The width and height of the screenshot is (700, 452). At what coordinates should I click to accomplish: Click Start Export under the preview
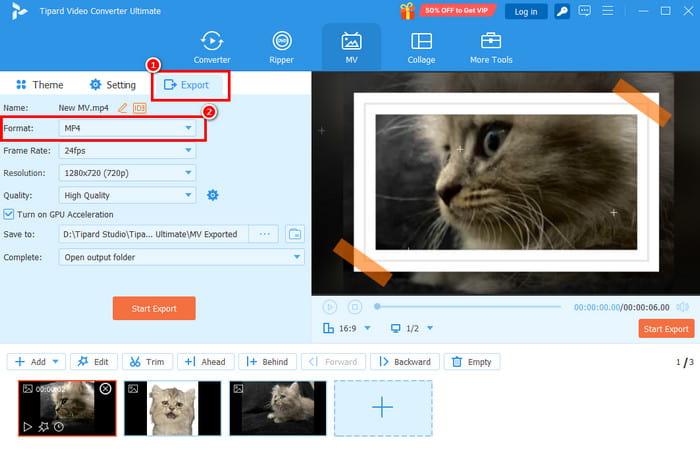click(x=666, y=329)
